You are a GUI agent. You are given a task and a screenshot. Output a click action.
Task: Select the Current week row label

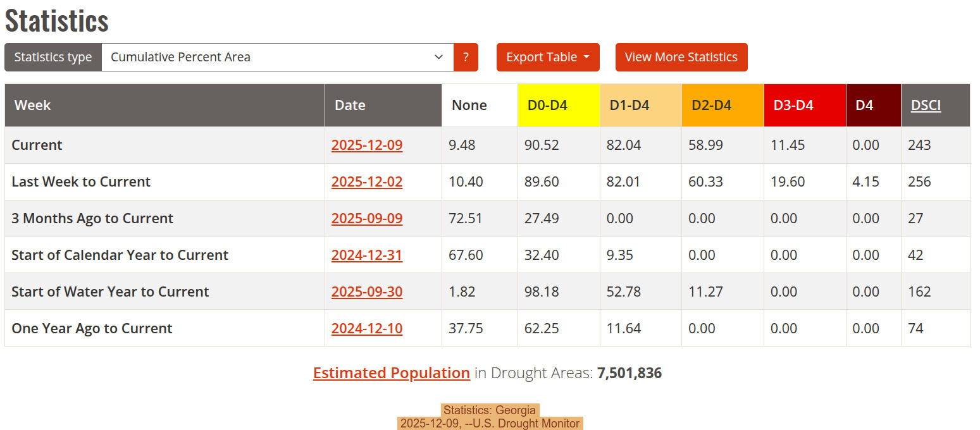point(37,145)
